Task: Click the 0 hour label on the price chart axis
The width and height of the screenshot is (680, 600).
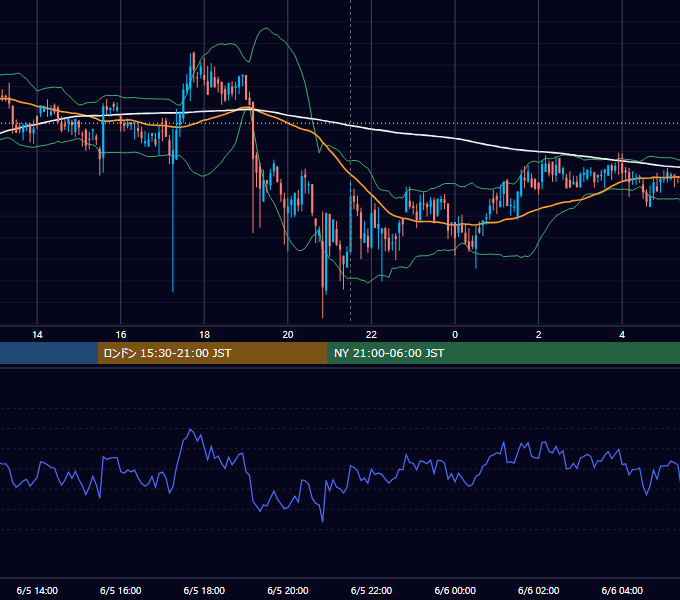Action: coord(455,335)
